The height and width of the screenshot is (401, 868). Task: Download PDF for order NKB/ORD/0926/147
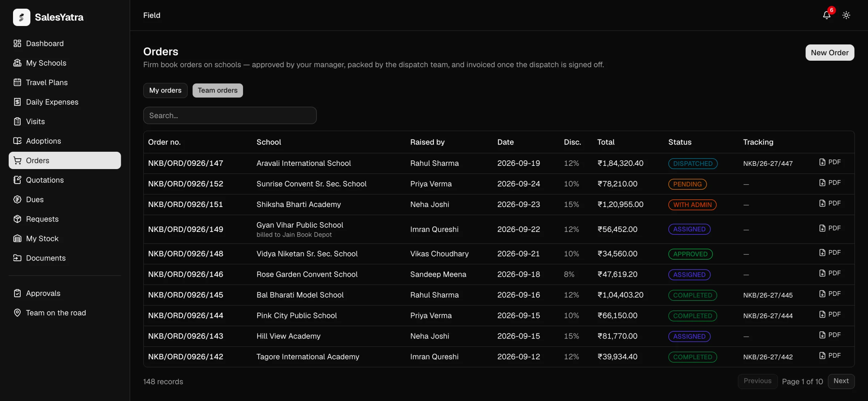830,162
